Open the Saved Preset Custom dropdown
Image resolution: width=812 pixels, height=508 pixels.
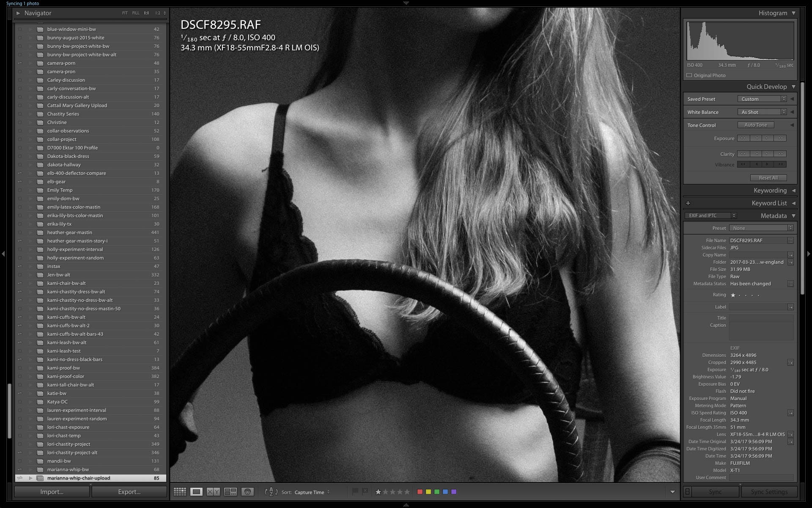pos(762,99)
